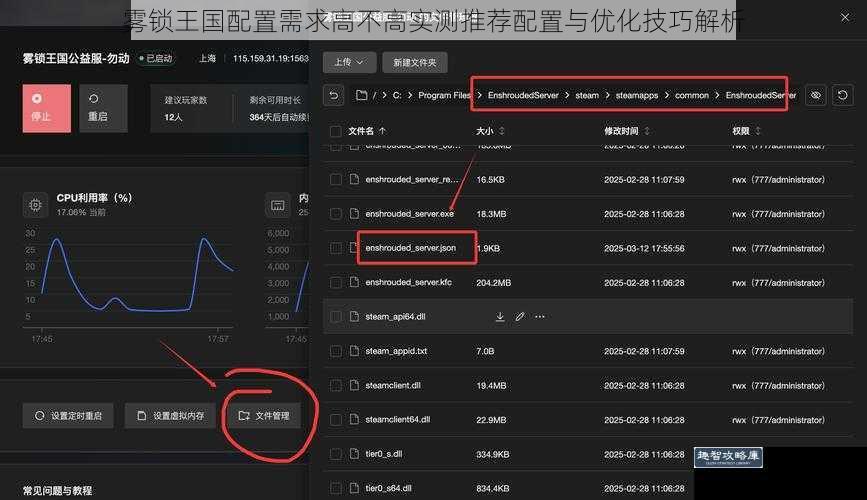Open enshrouded_server.json file
The height and width of the screenshot is (500, 867).
410,248
